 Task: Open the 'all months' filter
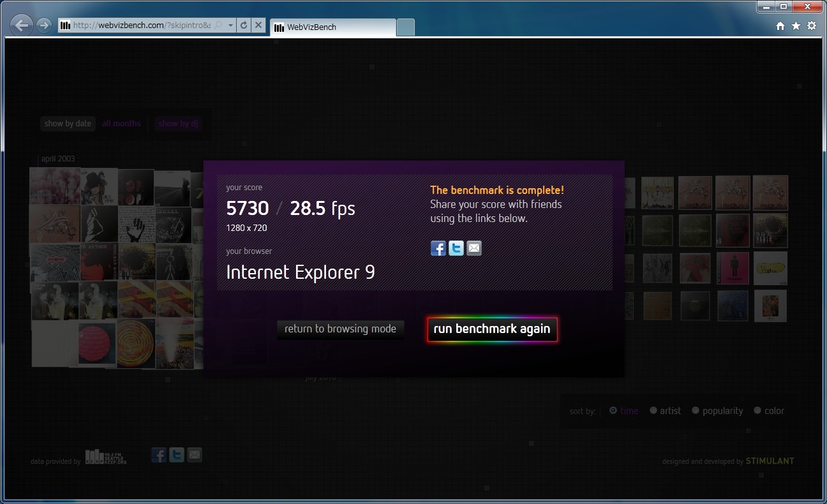121,123
